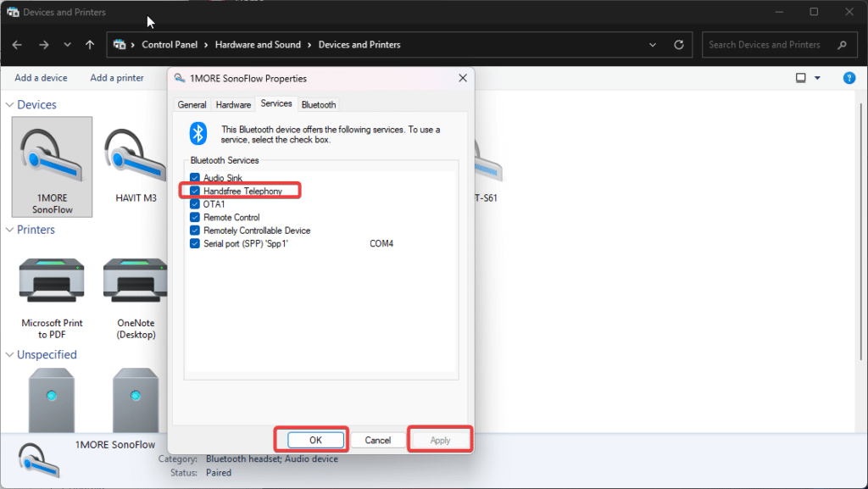This screenshot has height=489, width=868.
Task: Go up one folder level
Action: pyautogui.click(x=90, y=45)
